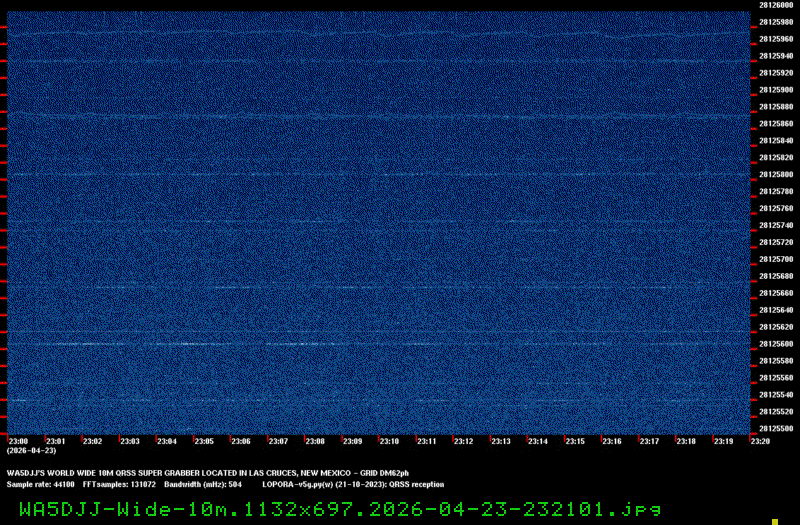Screen dimensions: 800x525
Task: Click the Bandwidth (mHz): 504 text
Action: [203, 484]
